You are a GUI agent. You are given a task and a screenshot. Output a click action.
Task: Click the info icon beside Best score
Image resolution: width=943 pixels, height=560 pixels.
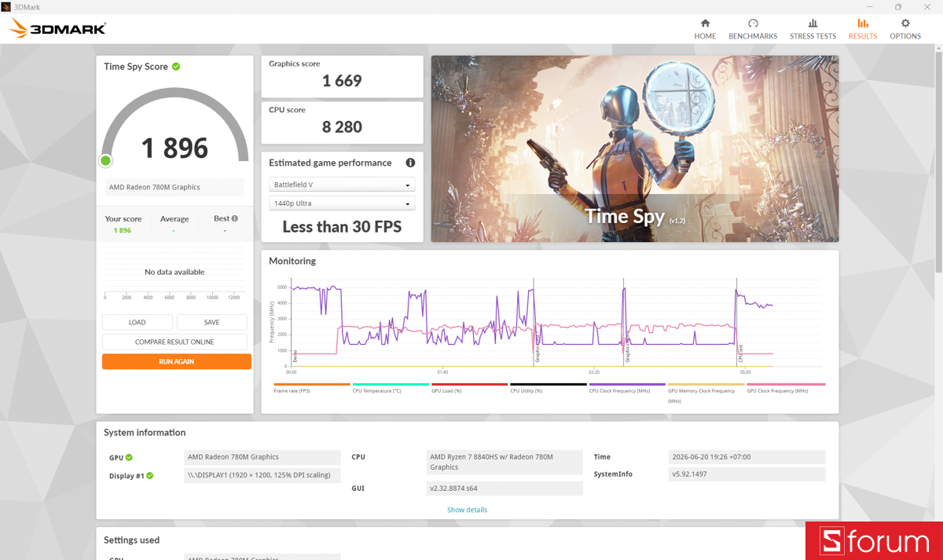(235, 218)
